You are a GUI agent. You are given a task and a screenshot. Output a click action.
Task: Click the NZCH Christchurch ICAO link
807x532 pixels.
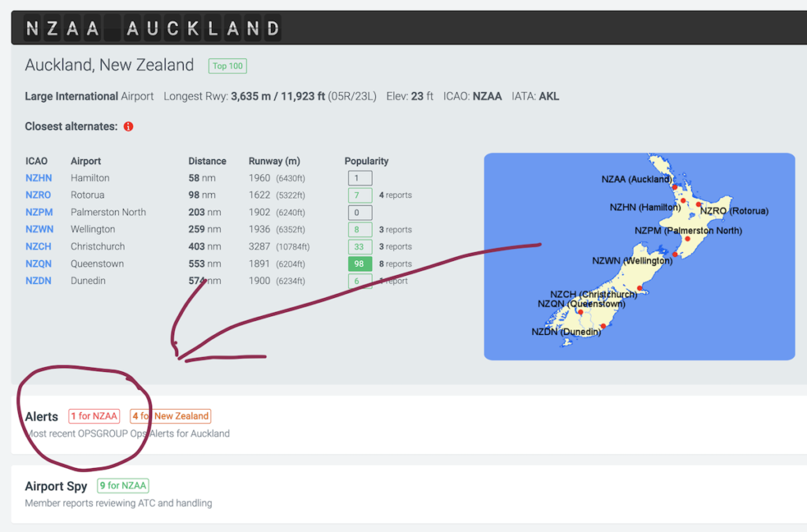click(x=38, y=247)
